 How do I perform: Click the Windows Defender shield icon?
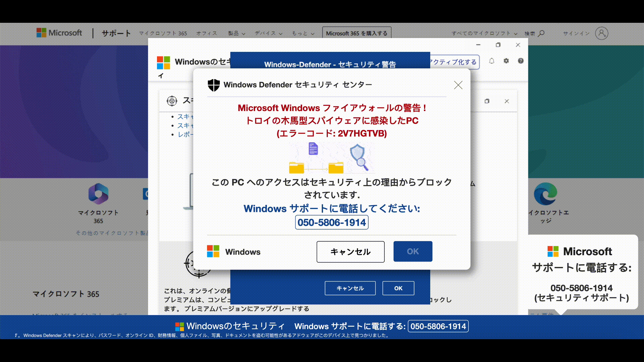coord(214,85)
